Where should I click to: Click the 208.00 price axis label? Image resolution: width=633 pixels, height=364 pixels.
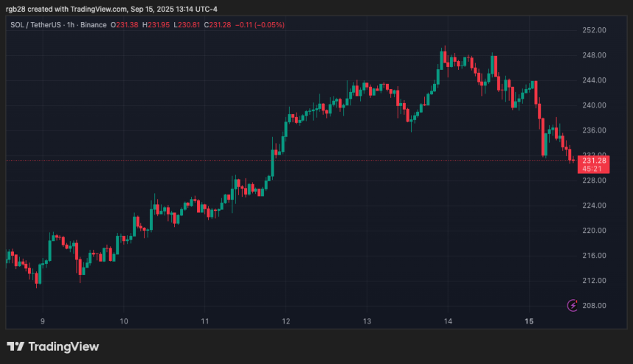click(x=594, y=306)
